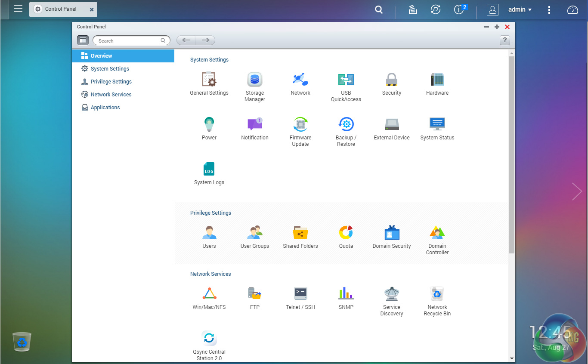The image size is (588, 364).
Task: Open the Quota settings icon
Action: [346, 233]
